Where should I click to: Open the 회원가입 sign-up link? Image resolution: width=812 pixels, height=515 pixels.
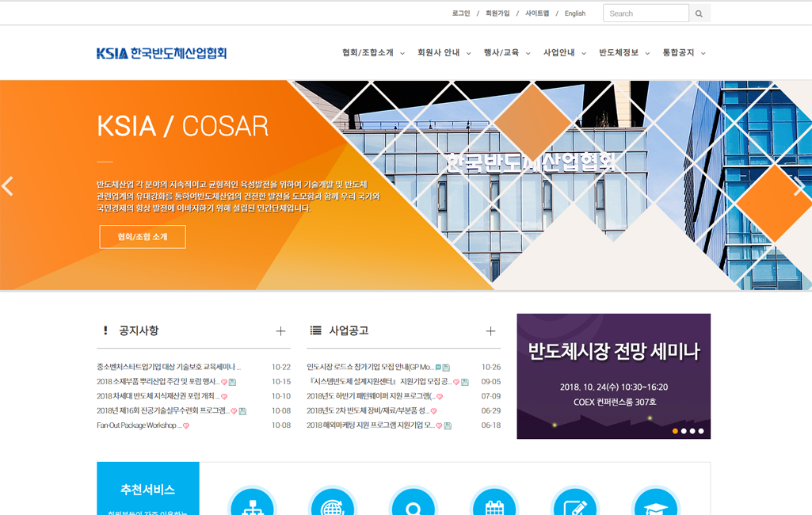497,13
